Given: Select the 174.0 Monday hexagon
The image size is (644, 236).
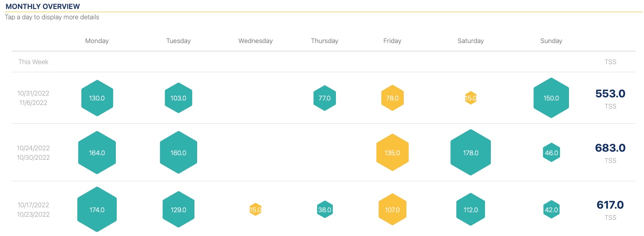Looking at the screenshot, I should coord(97,210).
